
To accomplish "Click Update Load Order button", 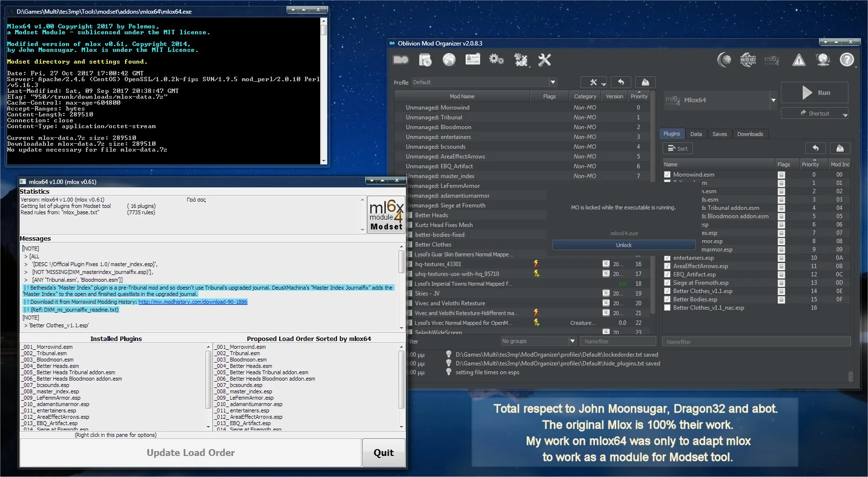I will [191, 453].
